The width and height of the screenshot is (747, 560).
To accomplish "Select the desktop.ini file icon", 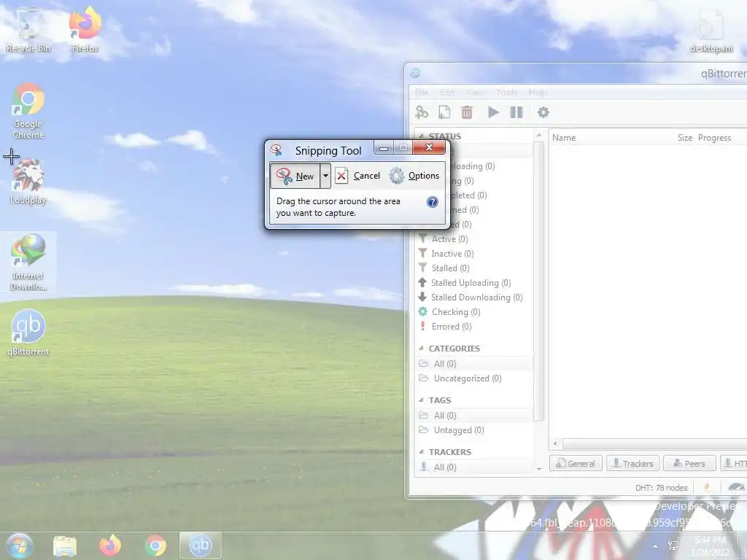I will pyautogui.click(x=711, y=30).
